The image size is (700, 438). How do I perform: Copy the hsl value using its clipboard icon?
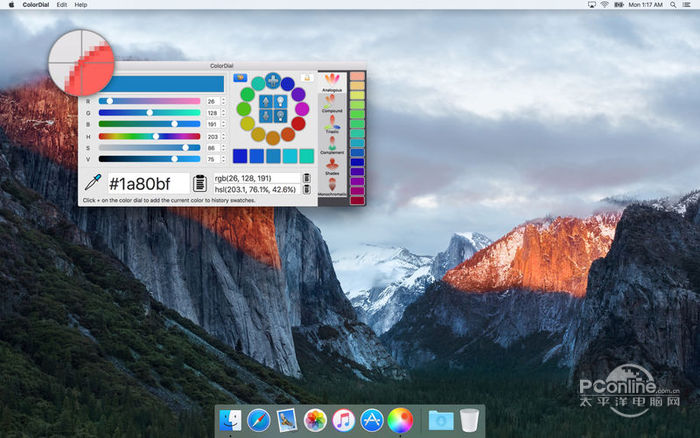(x=307, y=189)
